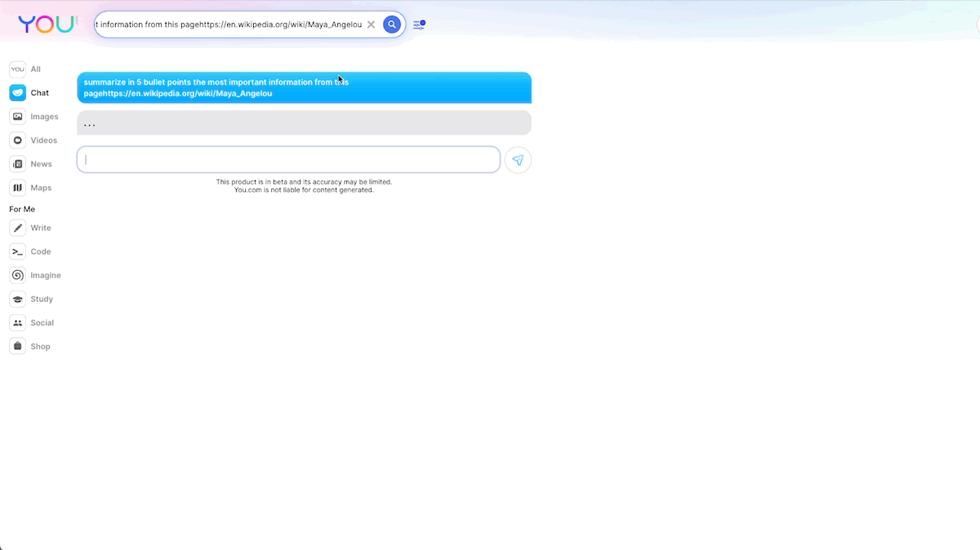Select the Study mode icon
980x550 pixels.
17,299
